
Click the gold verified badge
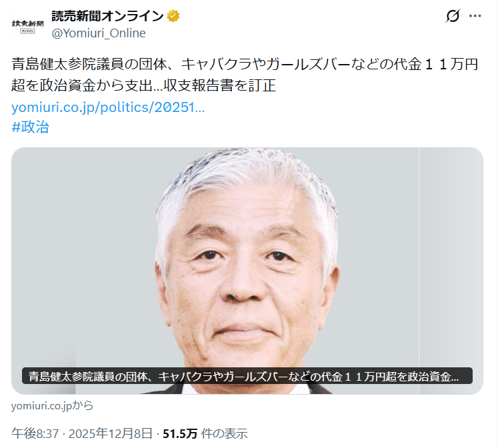[173, 16]
